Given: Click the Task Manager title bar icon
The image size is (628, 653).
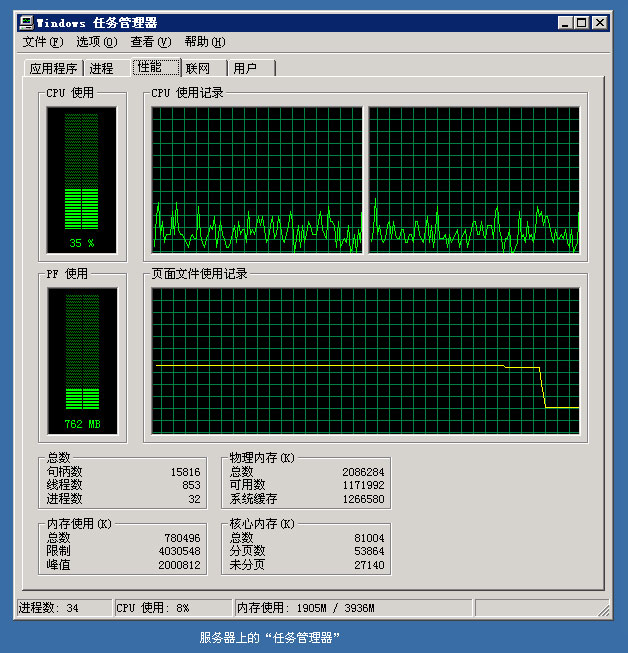Looking at the screenshot, I should 26,22.
